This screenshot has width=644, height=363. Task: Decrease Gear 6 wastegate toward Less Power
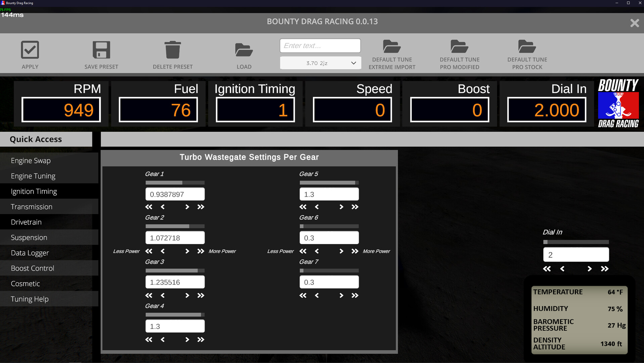coord(316,251)
